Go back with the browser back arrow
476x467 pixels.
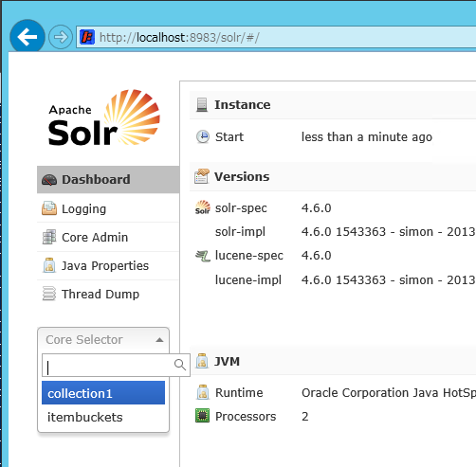27,37
